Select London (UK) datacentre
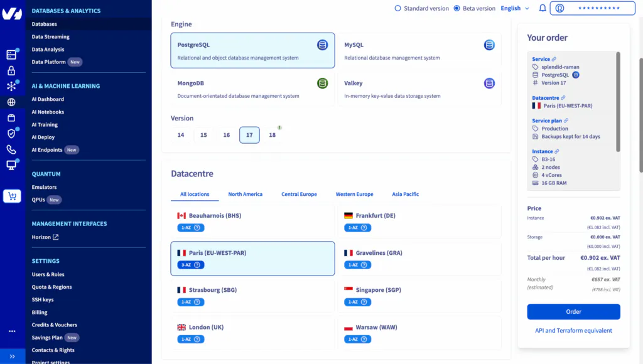The height and width of the screenshot is (364, 643). point(252,333)
